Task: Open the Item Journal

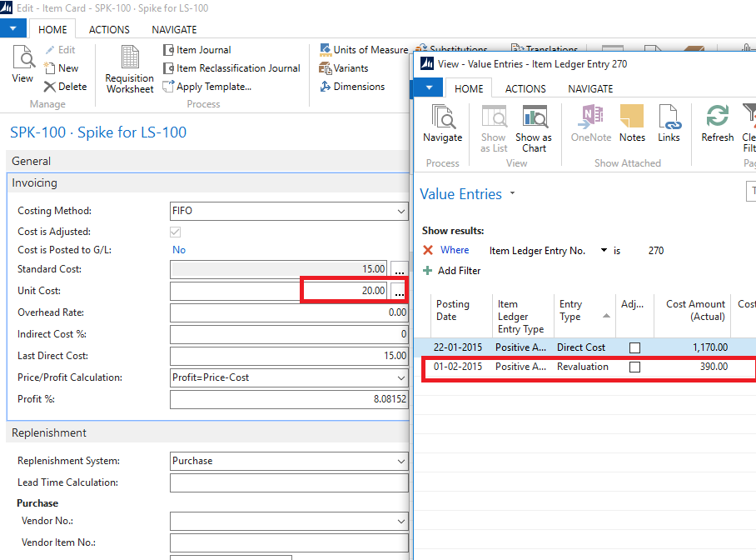Action: 197,50
